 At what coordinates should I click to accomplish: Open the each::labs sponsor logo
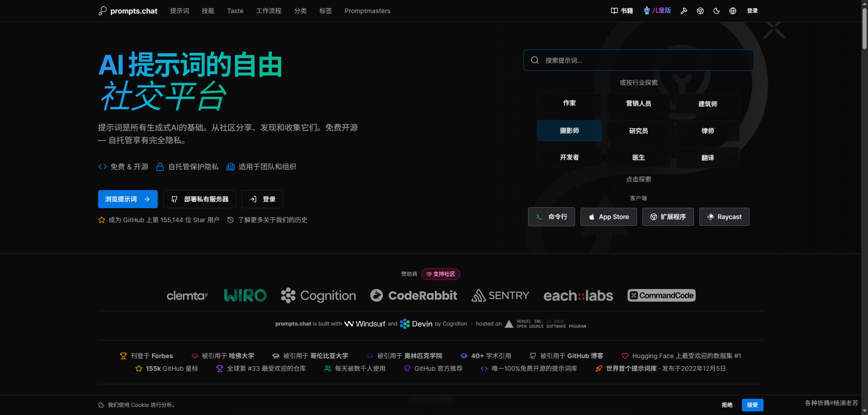click(578, 296)
